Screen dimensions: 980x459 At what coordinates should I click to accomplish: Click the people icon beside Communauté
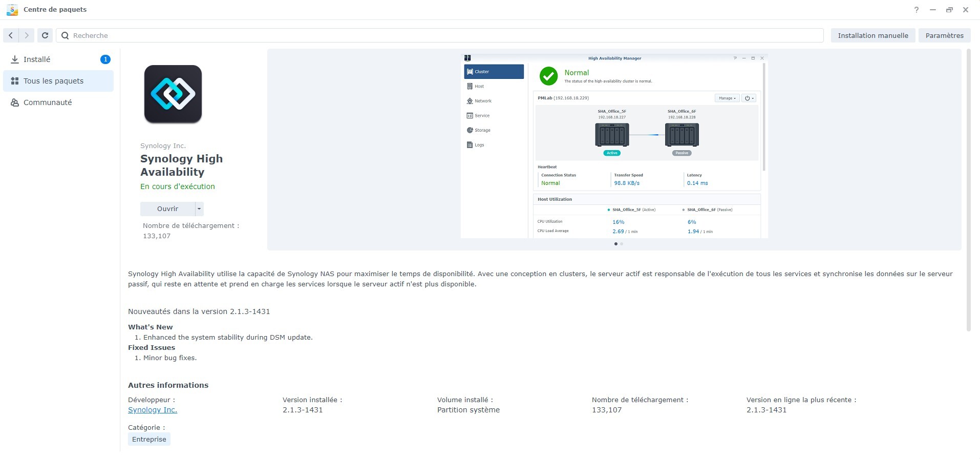coord(15,102)
